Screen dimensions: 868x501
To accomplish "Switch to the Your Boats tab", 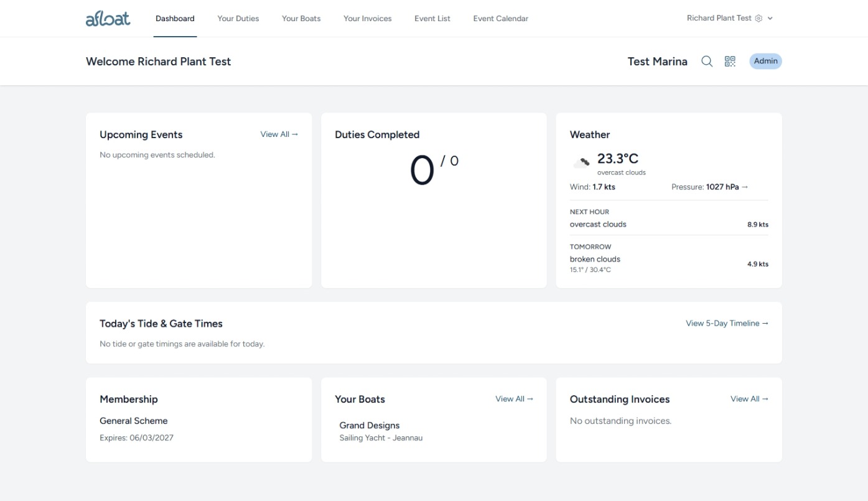I will (x=301, y=19).
